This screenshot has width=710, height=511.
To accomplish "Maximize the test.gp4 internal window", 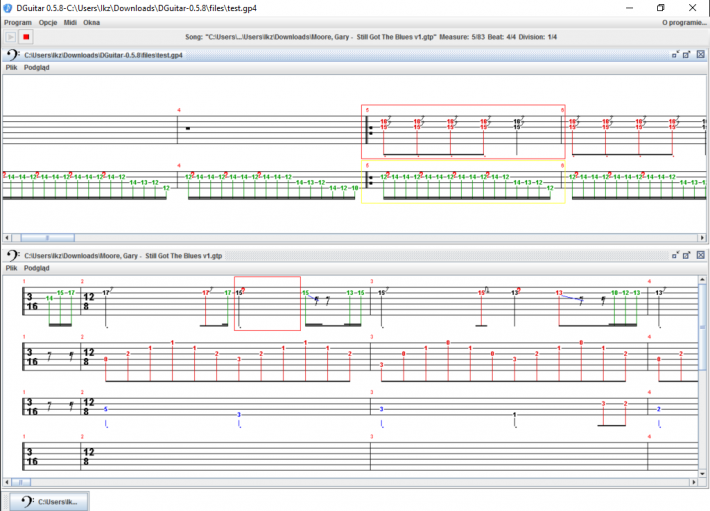I will point(686,55).
